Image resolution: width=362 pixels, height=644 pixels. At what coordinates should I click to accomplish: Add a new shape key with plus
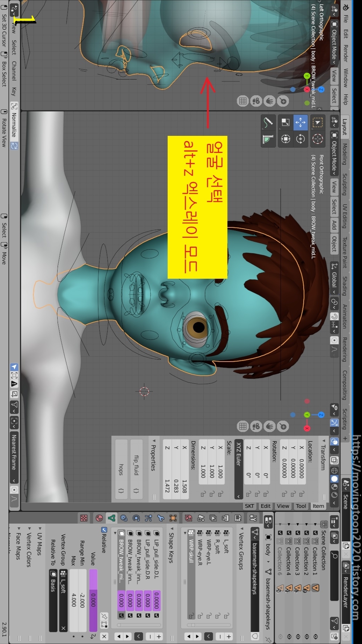tap(159, 636)
